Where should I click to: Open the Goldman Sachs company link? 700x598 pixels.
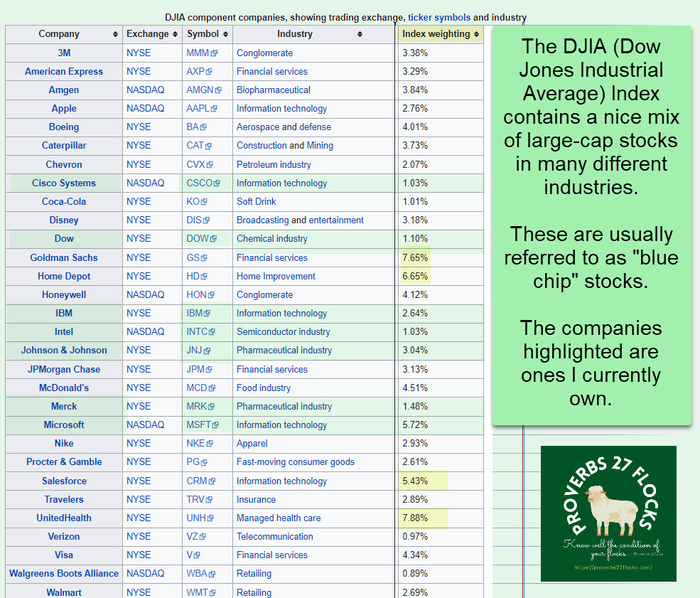(x=64, y=257)
